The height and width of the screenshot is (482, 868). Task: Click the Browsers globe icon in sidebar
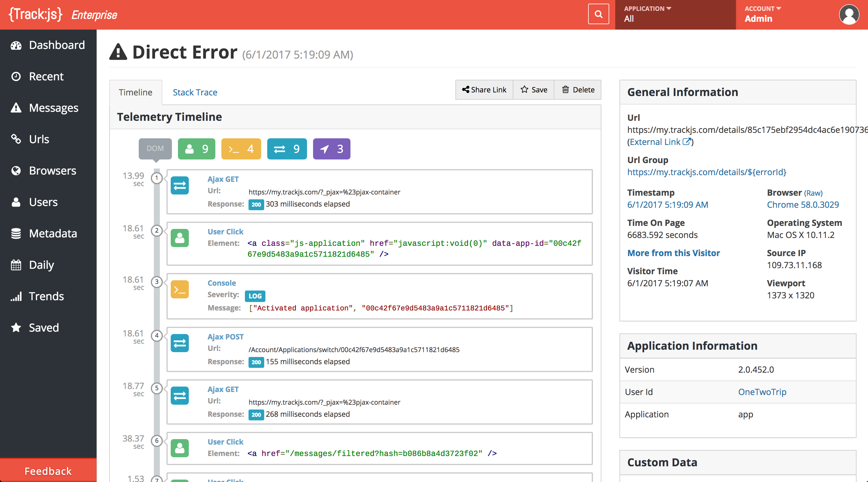tap(16, 171)
